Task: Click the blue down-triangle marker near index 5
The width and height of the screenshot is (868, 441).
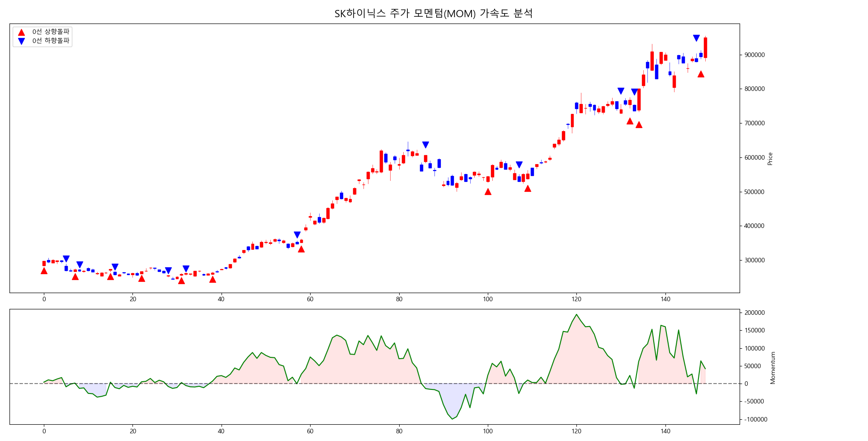Action: (x=66, y=259)
